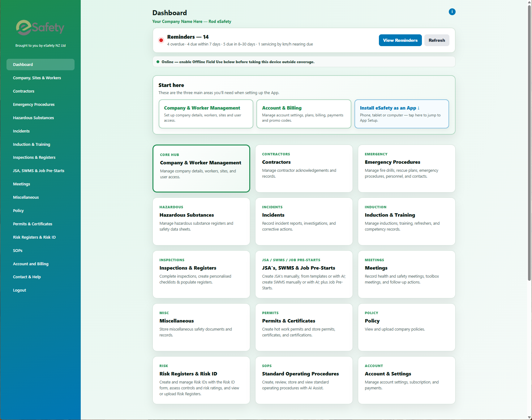Click the eSafety logo in sidebar

click(x=40, y=28)
